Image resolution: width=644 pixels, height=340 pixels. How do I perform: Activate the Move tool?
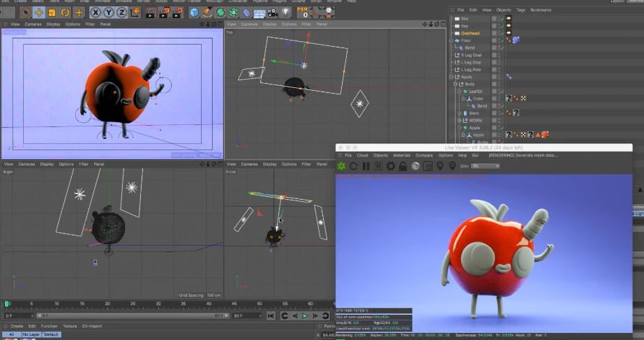pos(38,13)
